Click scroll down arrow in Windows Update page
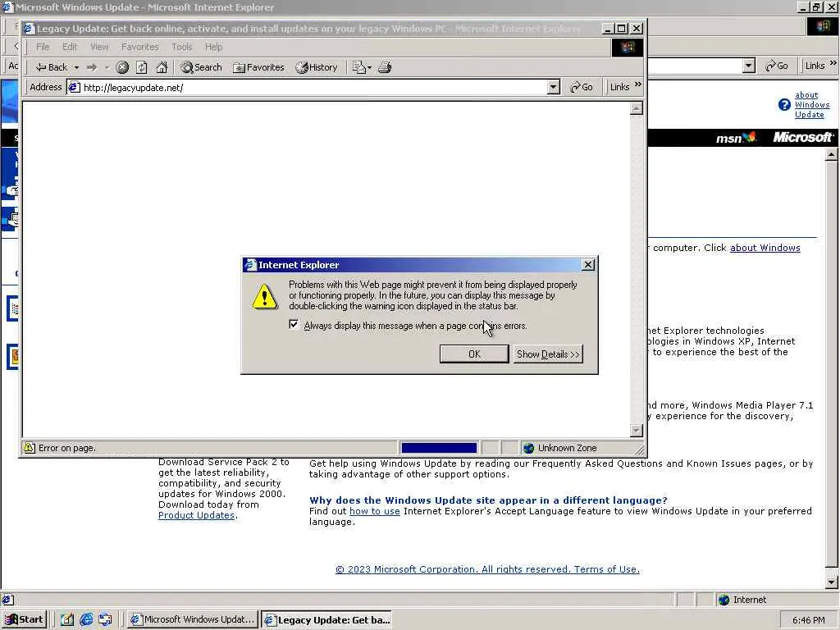Viewport: 840px width, 630px height. [x=831, y=582]
